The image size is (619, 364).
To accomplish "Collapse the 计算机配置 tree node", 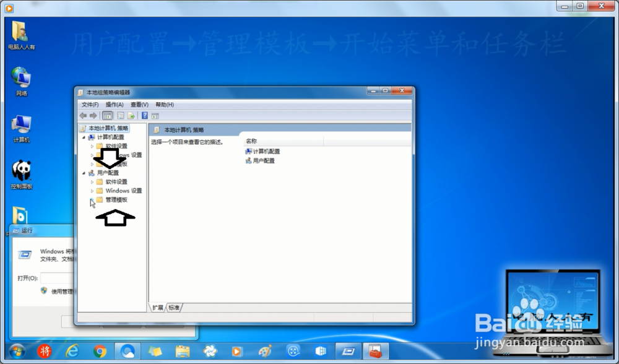I will pyautogui.click(x=84, y=137).
